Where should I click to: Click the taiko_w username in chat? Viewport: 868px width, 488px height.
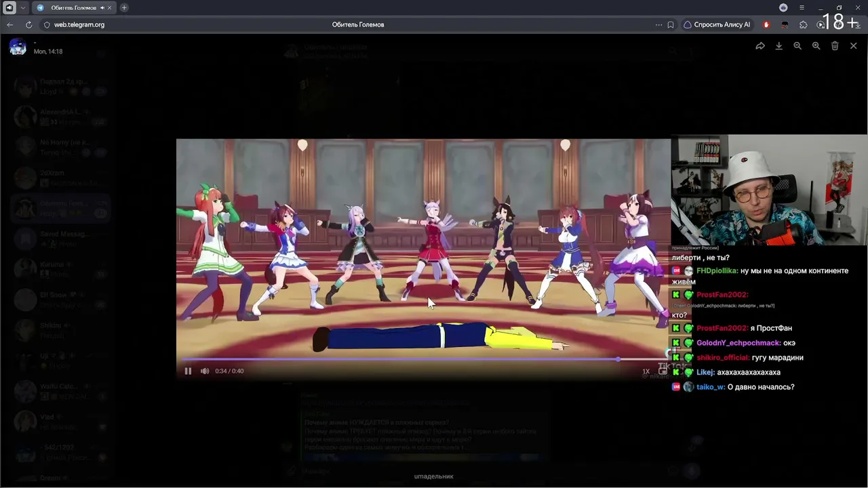[x=711, y=387]
